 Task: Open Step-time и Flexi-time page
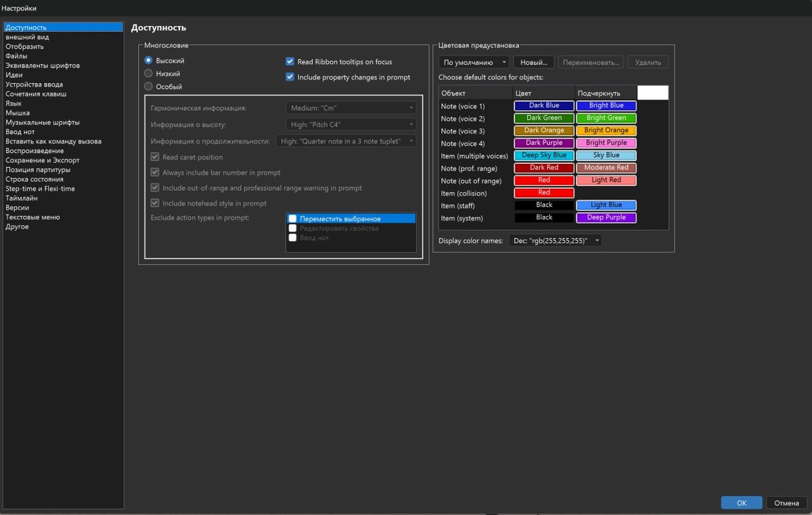64,188
